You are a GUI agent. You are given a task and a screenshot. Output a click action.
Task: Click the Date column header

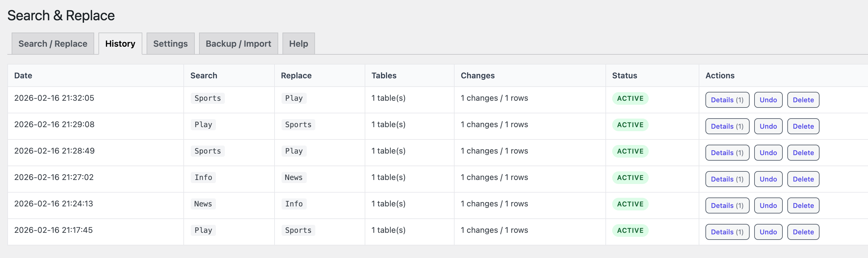[23, 76]
